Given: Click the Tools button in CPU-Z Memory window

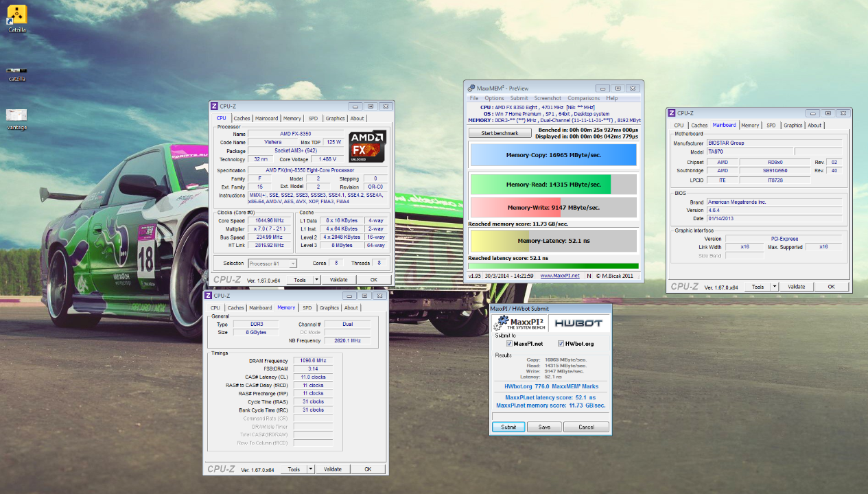Looking at the screenshot, I should coord(294,469).
